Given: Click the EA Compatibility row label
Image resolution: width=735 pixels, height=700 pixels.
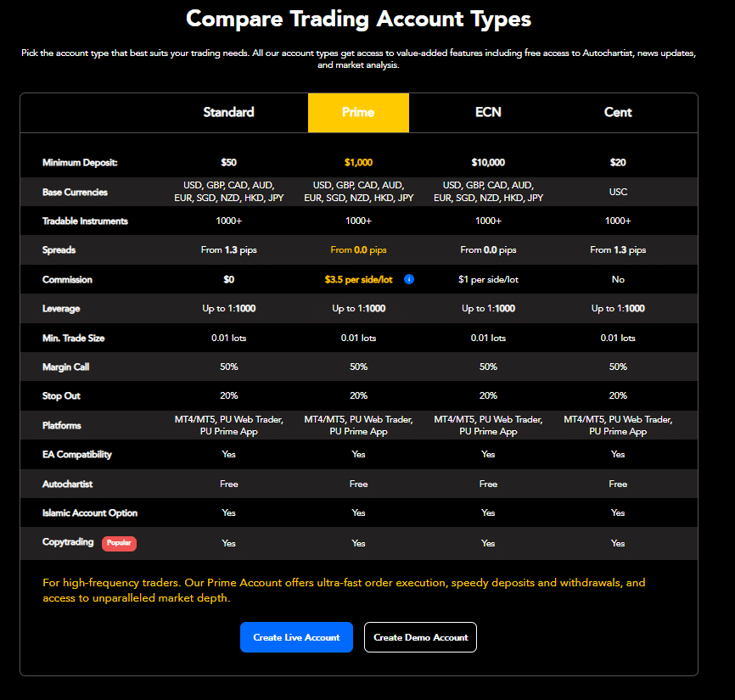Looking at the screenshot, I should point(77,455).
